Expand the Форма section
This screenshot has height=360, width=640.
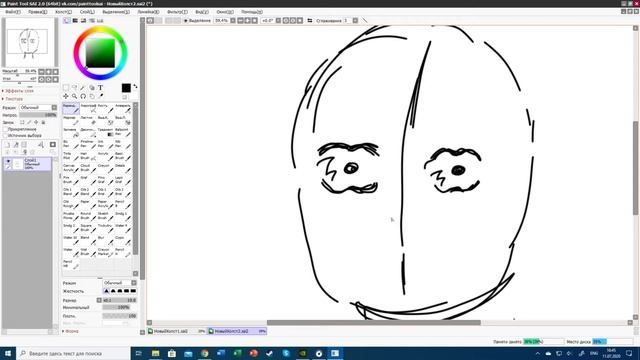pyautogui.click(x=70, y=331)
